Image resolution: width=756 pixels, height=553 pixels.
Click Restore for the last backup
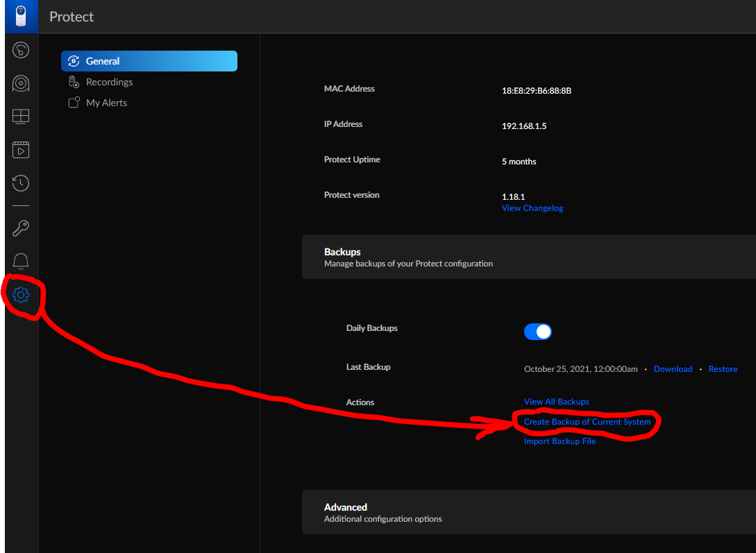pyautogui.click(x=723, y=369)
